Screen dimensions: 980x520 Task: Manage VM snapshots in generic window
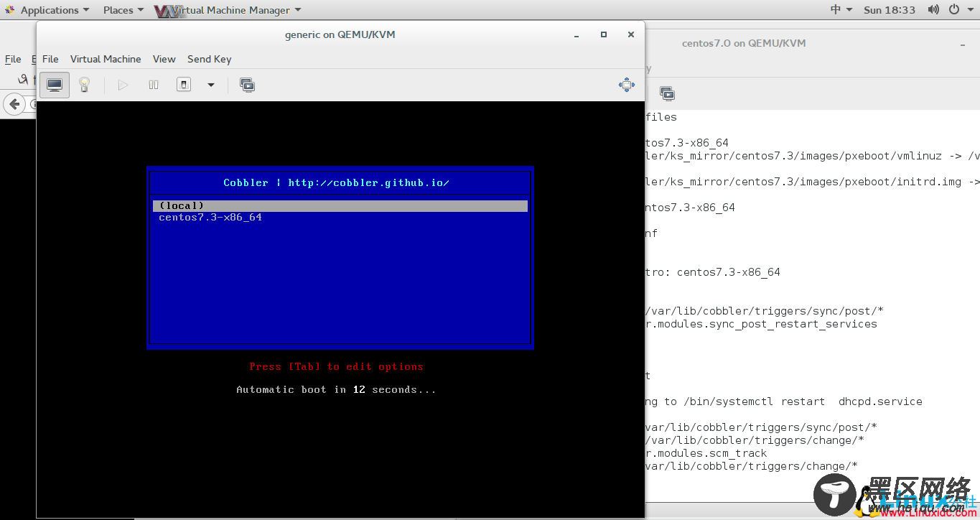[247, 85]
